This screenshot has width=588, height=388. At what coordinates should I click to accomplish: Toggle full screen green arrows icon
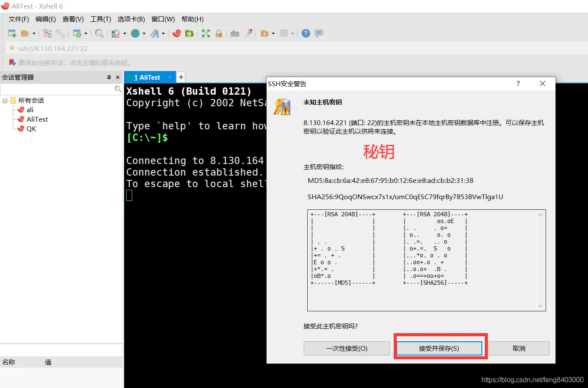click(206, 33)
